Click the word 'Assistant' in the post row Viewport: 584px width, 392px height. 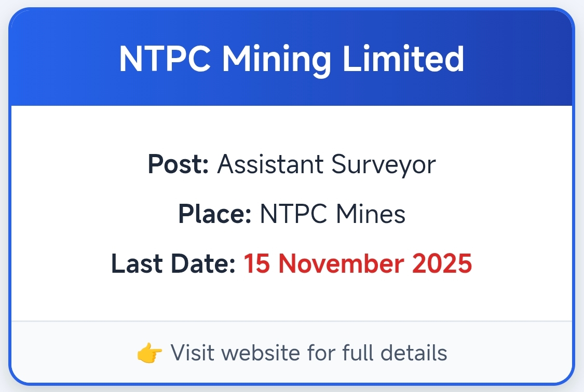[x=270, y=165]
